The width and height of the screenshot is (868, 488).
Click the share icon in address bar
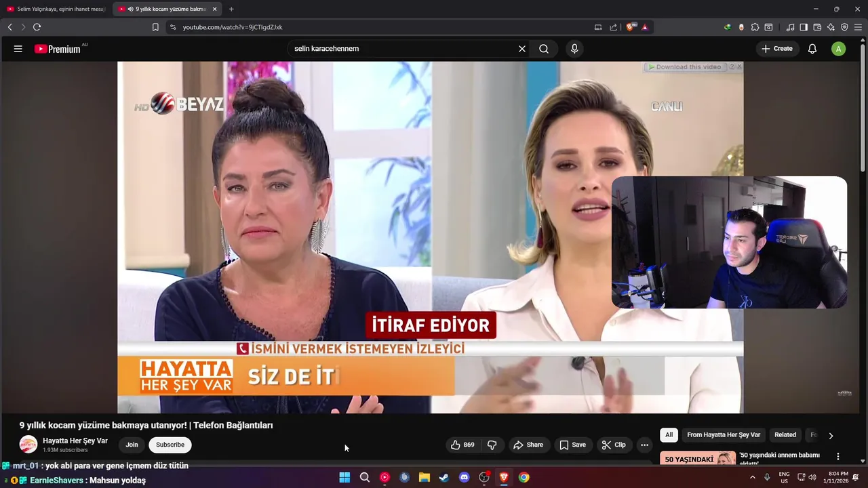tap(614, 27)
